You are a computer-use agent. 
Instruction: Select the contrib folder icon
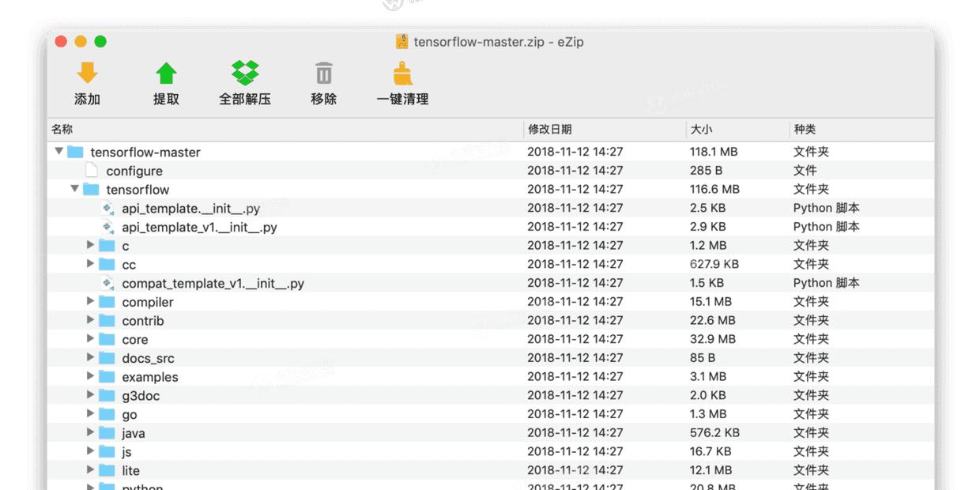click(x=107, y=320)
